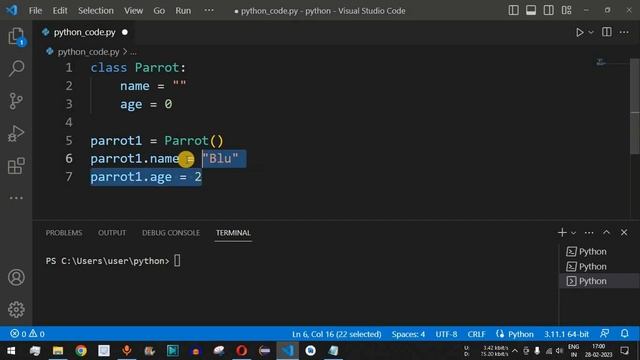Select the second Python terminal
Image resolution: width=640 pixels, height=360 pixels.
598,267
